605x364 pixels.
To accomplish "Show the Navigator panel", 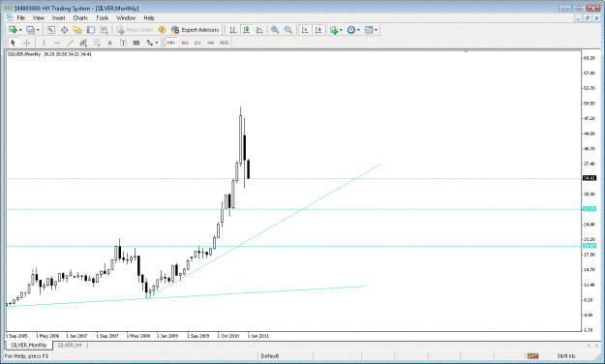I will click(x=77, y=30).
